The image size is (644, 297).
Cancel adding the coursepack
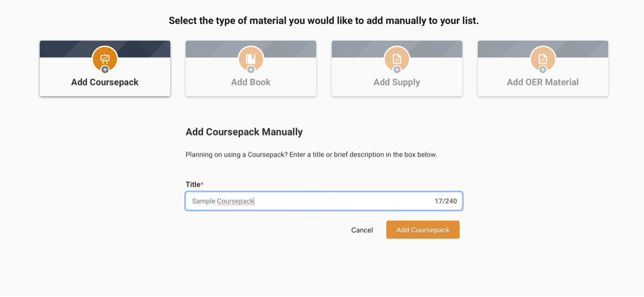tap(362, 230)
